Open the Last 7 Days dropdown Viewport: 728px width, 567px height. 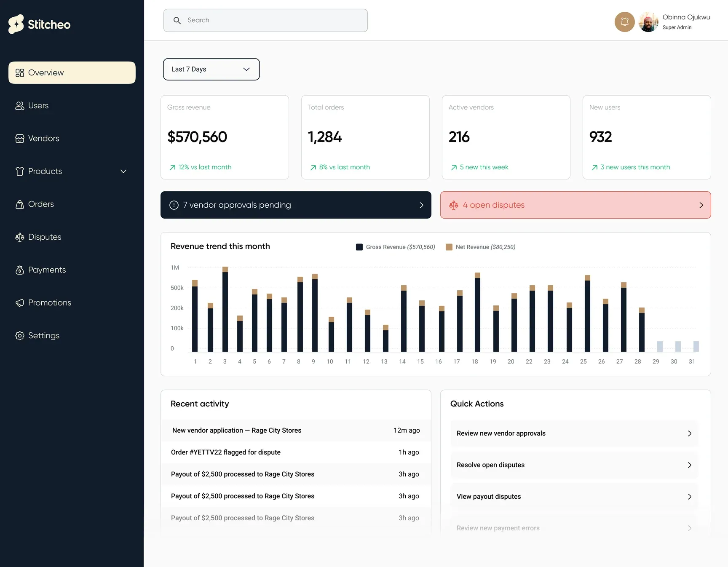(x=211, y=69)
